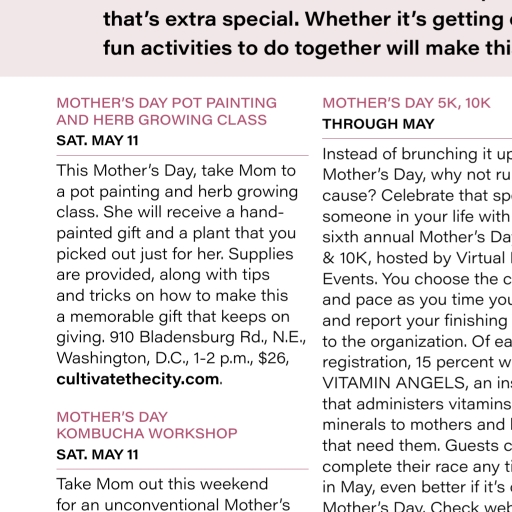Image resolution: width=512 pixels, height=512 pixels.
Task: Click the VITAMIN ANGELS text
Action: [393, 383]
